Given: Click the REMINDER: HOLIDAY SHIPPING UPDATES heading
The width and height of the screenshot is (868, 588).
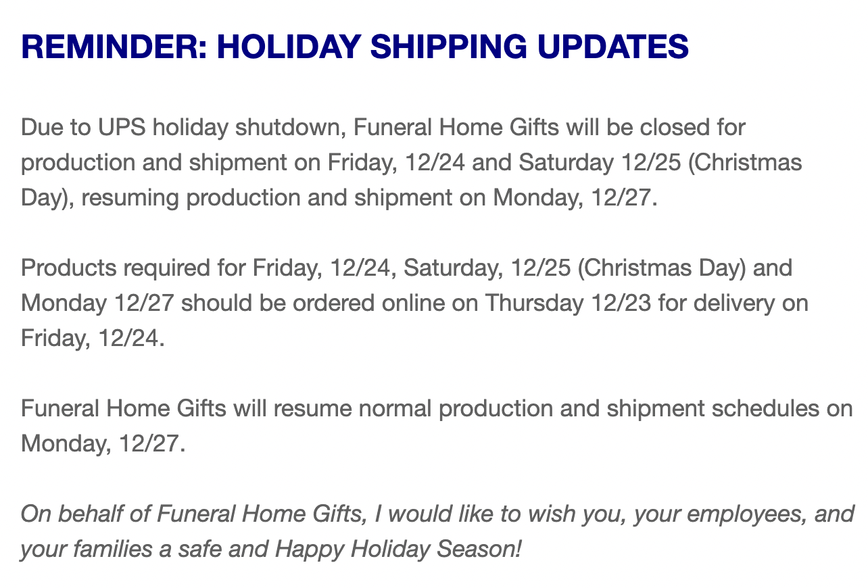Looking at the screenshot, I should [355, 47].
